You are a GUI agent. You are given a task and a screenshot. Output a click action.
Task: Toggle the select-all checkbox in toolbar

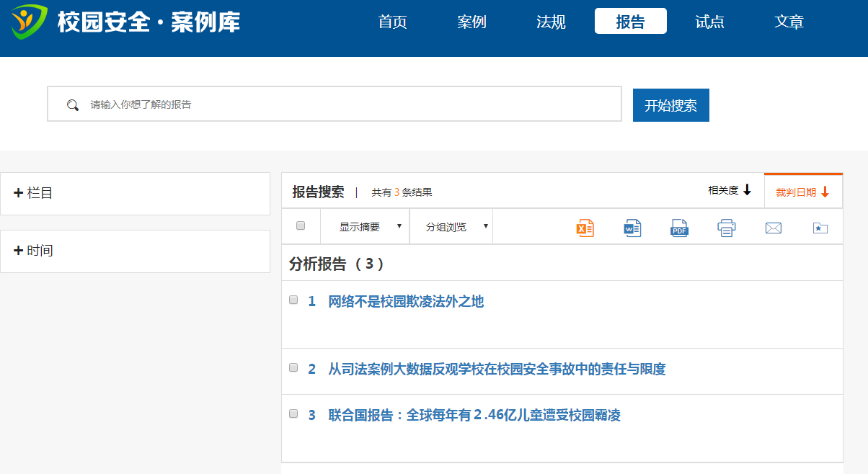(x=301, y=225)
